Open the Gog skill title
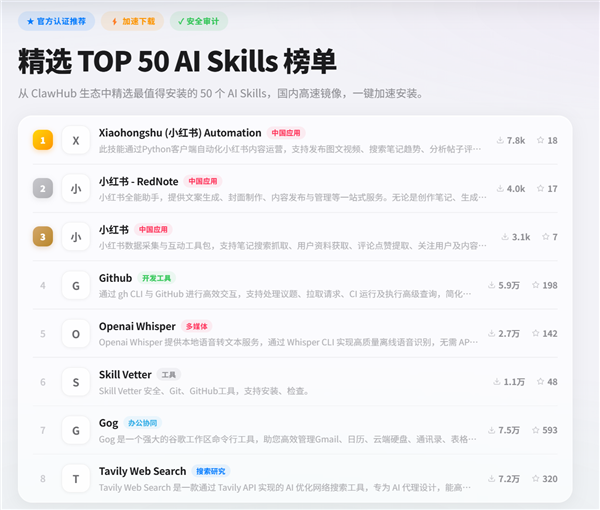 click(108, 423)
